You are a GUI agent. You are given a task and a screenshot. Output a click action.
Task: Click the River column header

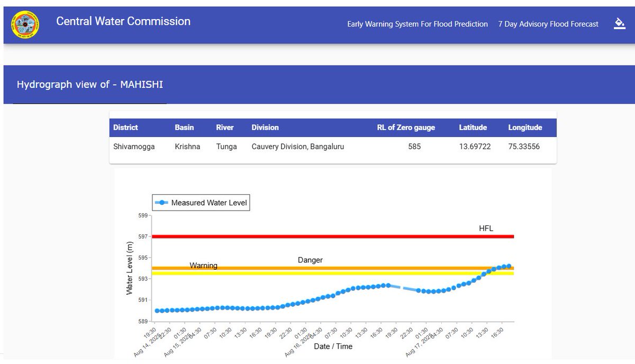point(225,128)
